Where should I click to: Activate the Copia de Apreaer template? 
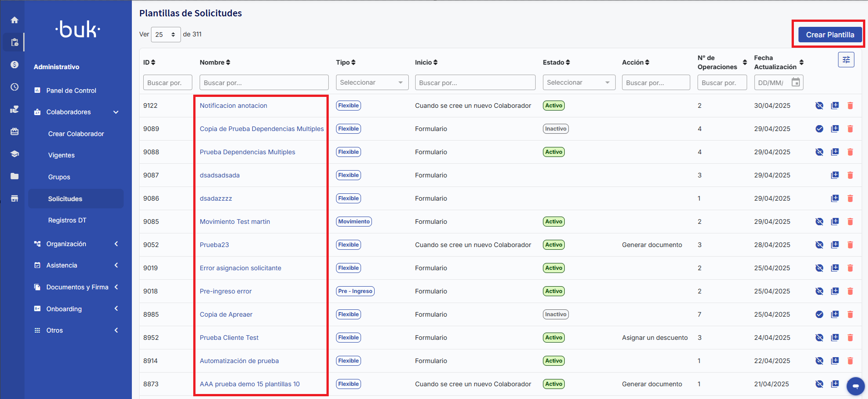tap(819, 314)
